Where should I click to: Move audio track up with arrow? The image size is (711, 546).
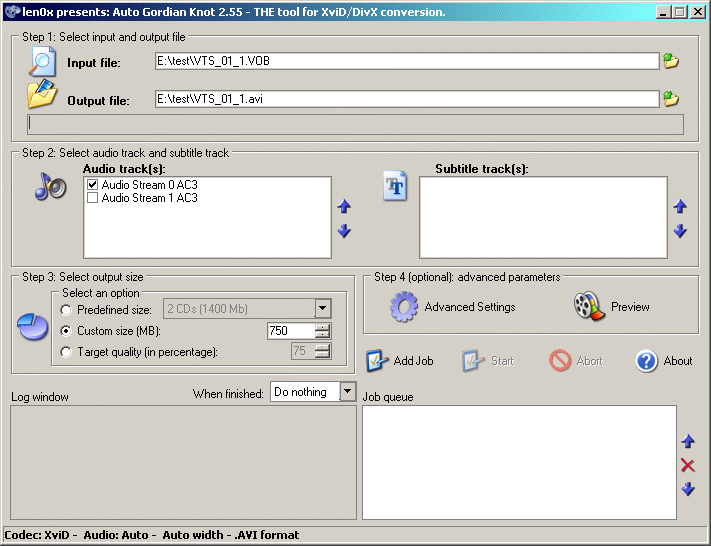click(x=344, y=206)
